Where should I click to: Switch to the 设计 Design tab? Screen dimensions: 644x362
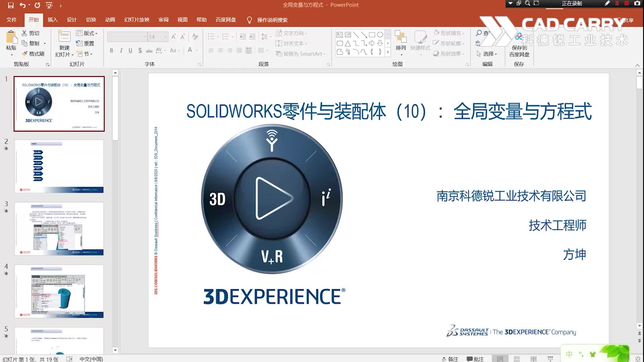[72, 20]
